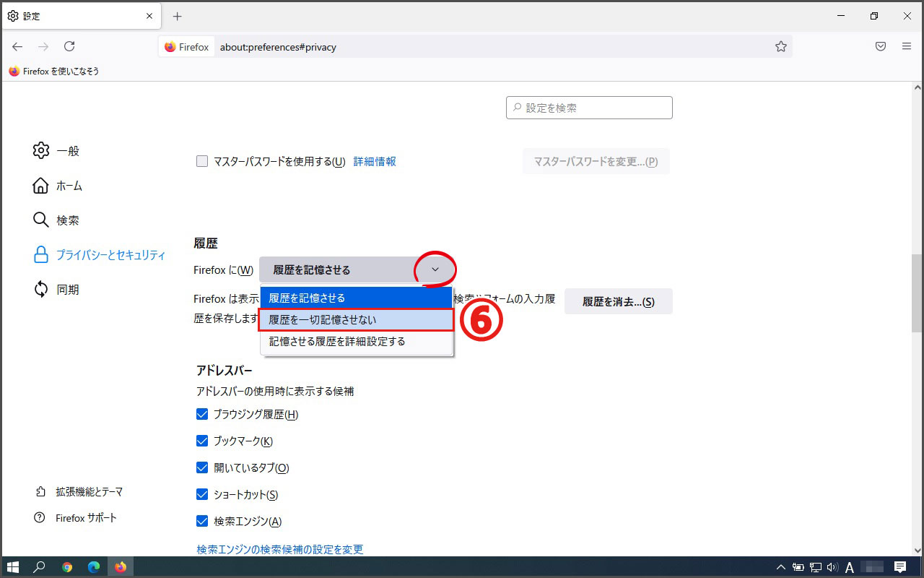The image size is (924, 578).
Task: Open a new tab with the plus button
Action: [x=178, y=16]
